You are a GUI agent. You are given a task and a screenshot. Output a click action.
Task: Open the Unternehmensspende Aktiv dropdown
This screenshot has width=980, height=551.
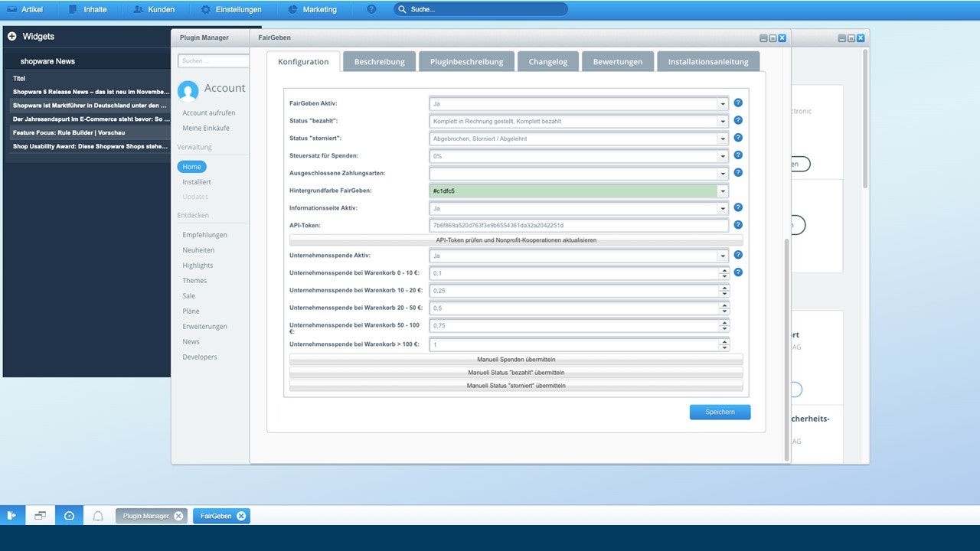coord(722,256)
